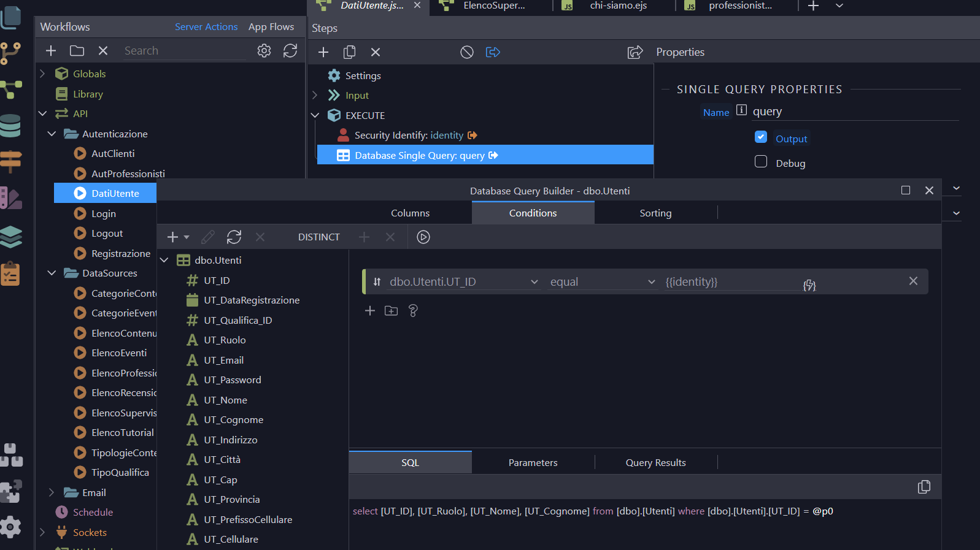Click the disable step icon
The height and width of the screenshot is (550, 980).
tap(467, 52)
